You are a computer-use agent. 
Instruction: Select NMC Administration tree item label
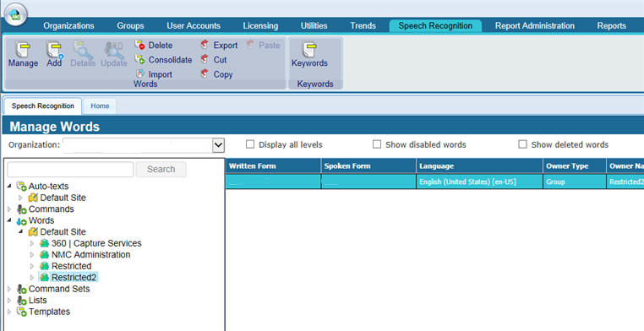[90, 255]
